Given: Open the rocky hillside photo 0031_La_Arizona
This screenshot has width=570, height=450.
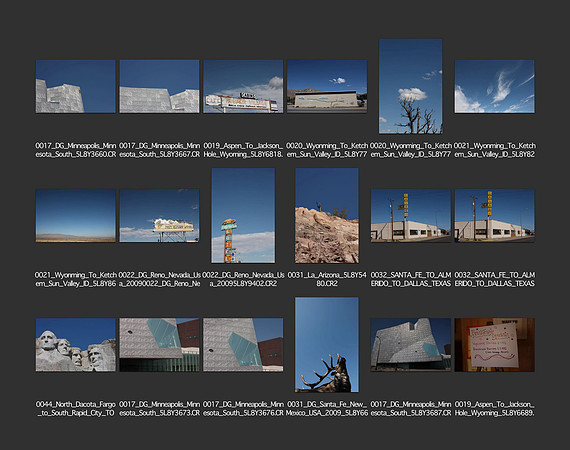Looking at the screenshot, I should (327, 215).
